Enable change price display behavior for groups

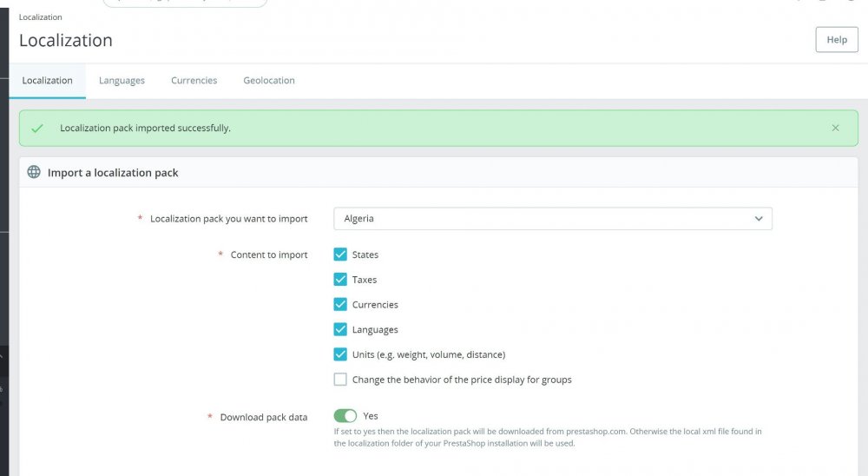click(x=340, y=380)
